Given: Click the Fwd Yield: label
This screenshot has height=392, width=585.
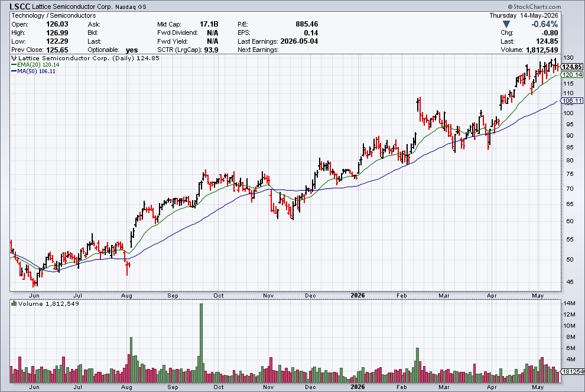Looking at the screenshot, I should click(x=173, y=41).
